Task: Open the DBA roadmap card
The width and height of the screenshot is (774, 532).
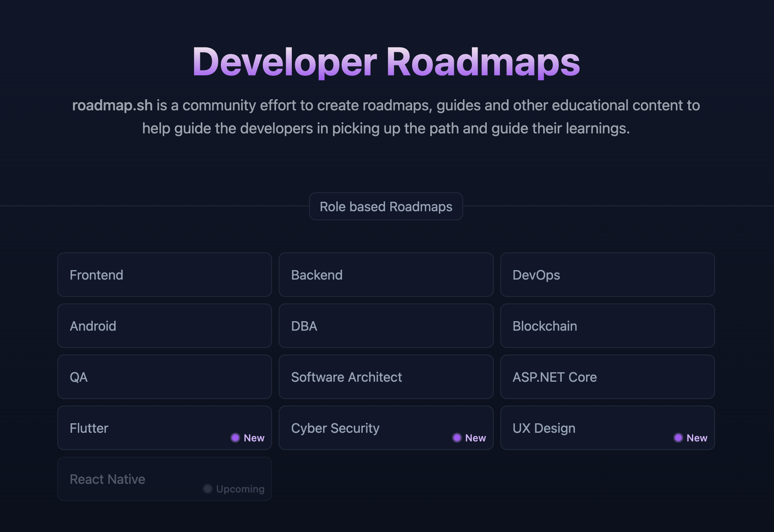Action: tap(386, 326)
